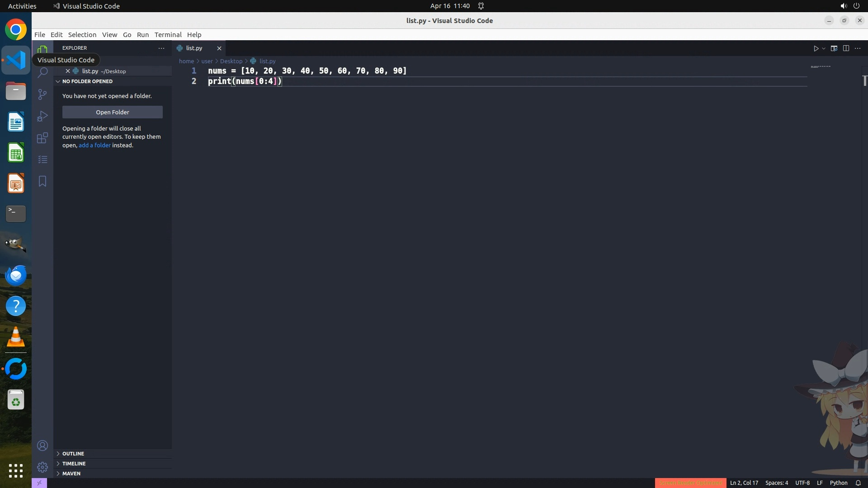Expand the Timeline section
The image size is (868, 488).
pyautogui.click(x=74, y=463)
